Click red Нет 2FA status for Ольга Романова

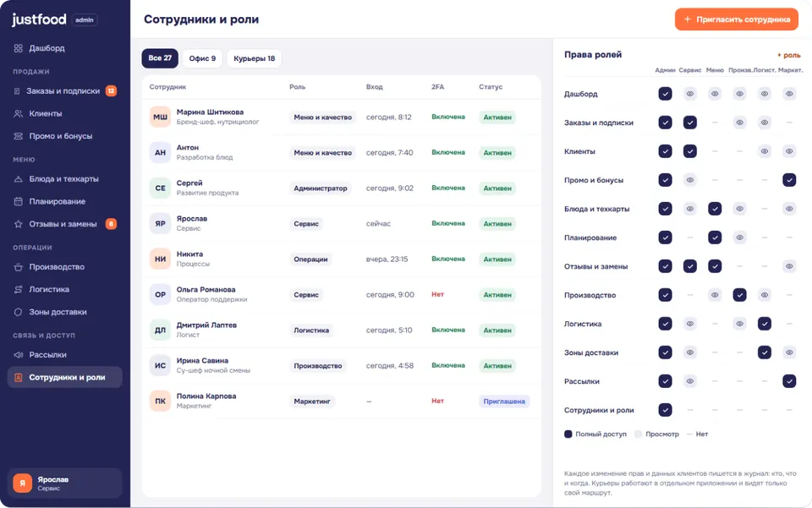437,294
